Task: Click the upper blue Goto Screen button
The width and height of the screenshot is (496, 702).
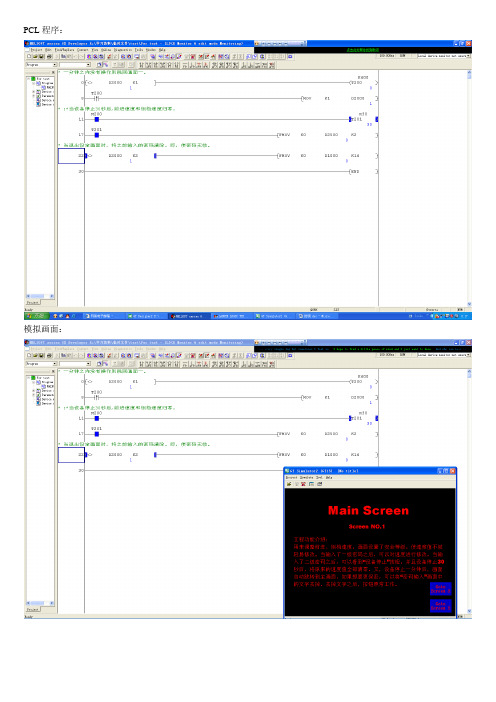Action: click(440, 589)
